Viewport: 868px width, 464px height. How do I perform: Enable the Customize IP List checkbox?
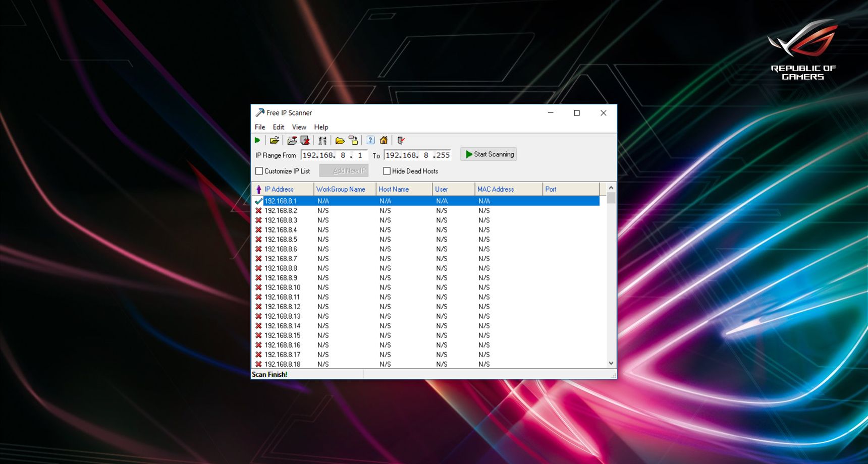259,171
